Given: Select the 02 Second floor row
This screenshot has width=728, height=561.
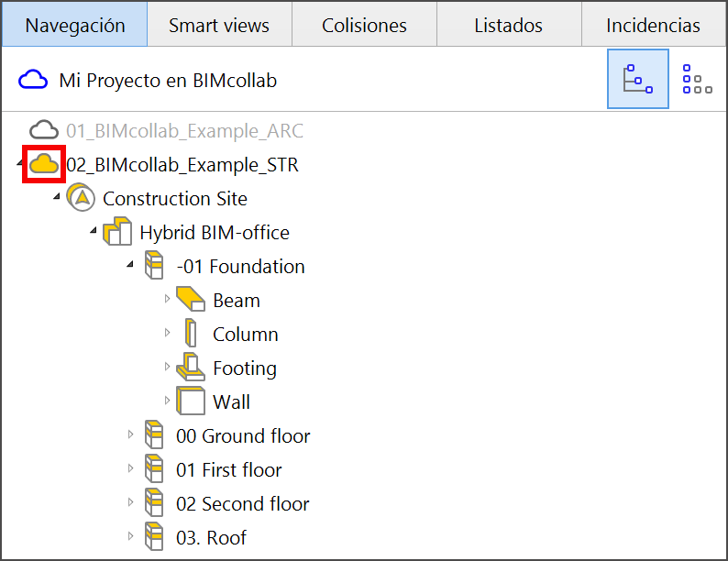Looking at the screenshot, I should (x=243, y=503).
